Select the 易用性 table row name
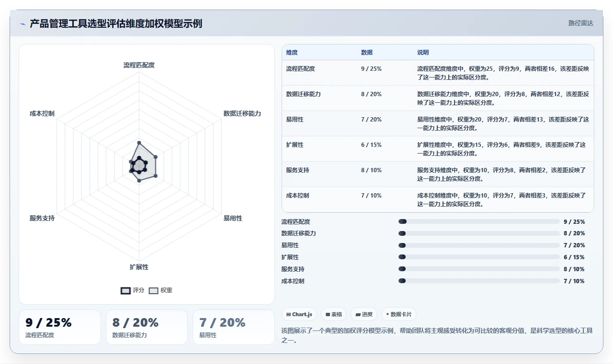This screenshot has width=613, height=364. pyautogui.click(x=295, y=120)
